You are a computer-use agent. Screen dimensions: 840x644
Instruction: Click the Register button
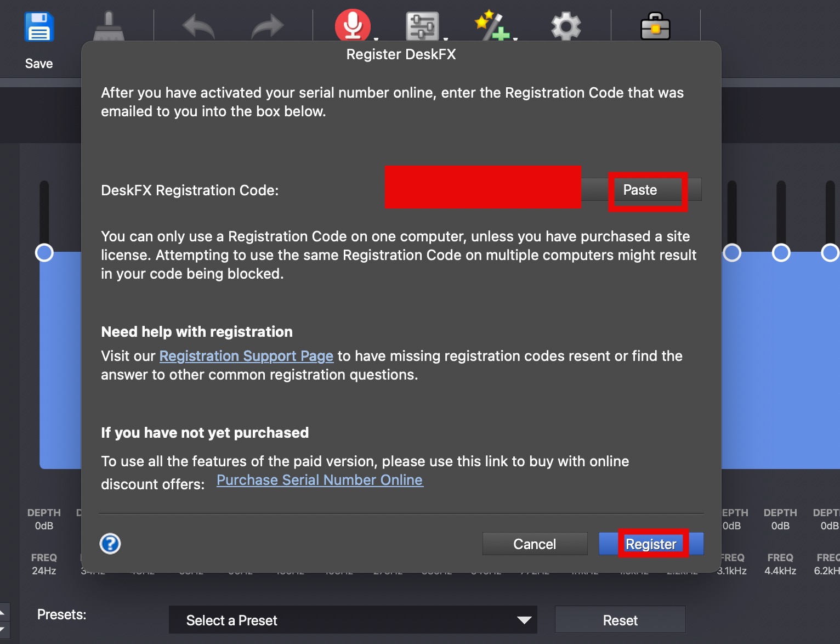click(651, 544)
